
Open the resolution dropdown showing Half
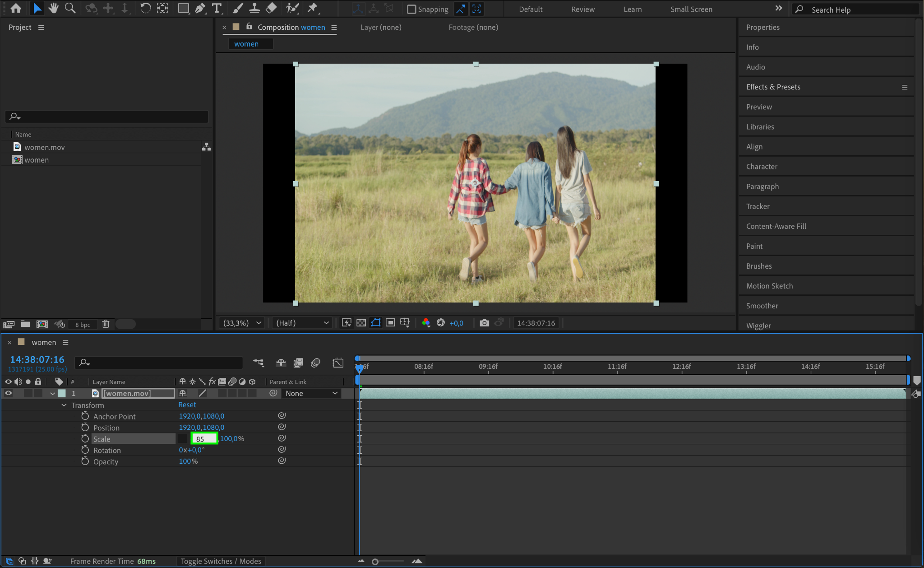click(302, 323)
